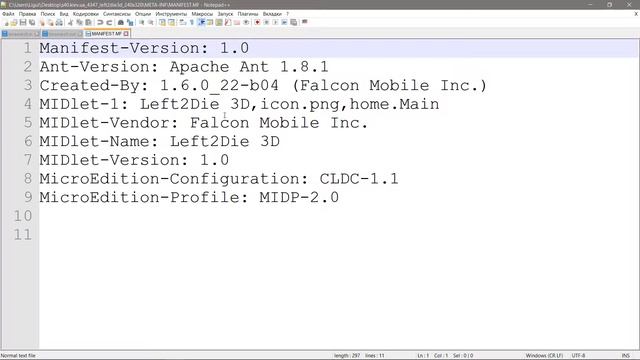Open the Вид menu
640x360 pixels.
point(64,14)
